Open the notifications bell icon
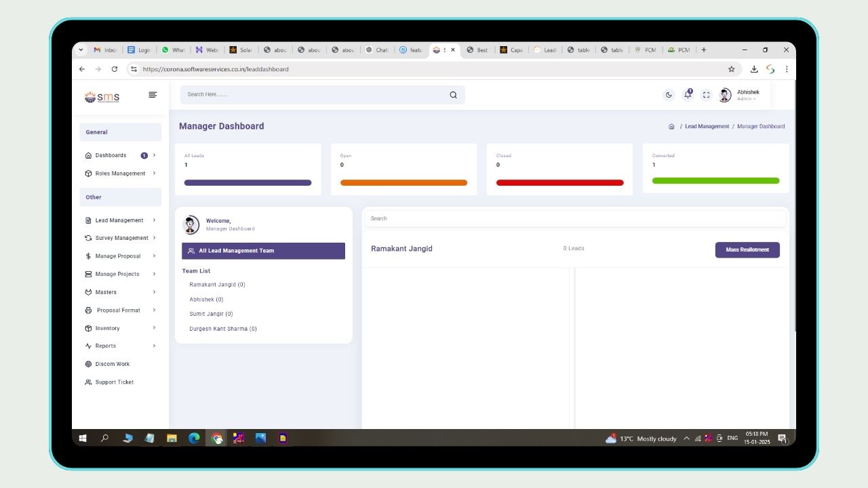The width and height of the screenshot is (868, 488). [x=688, y=95]
